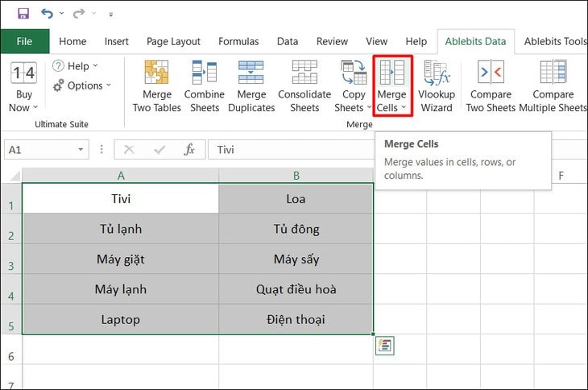Switch to the View tab

(x=376, y=41)
